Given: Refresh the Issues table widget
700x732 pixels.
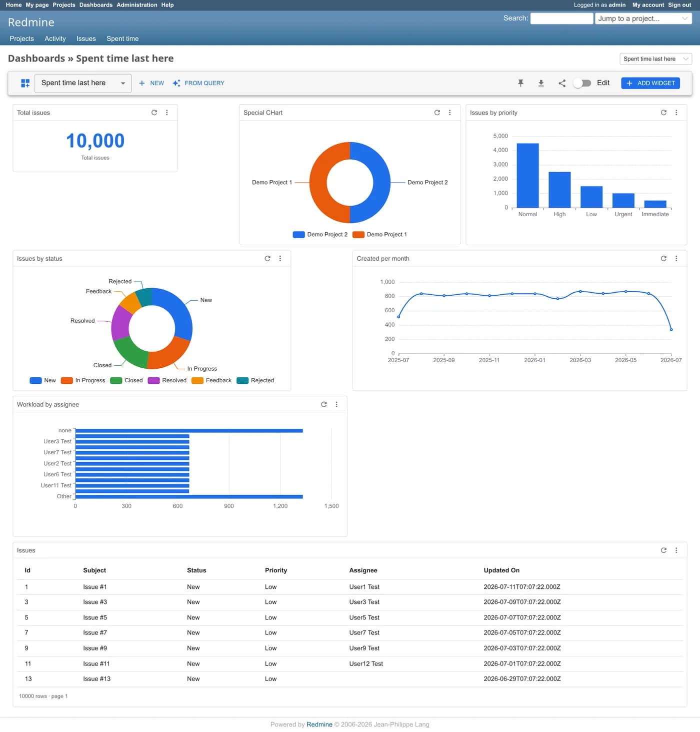Looking at the screenshot, I should click(663, 550).
